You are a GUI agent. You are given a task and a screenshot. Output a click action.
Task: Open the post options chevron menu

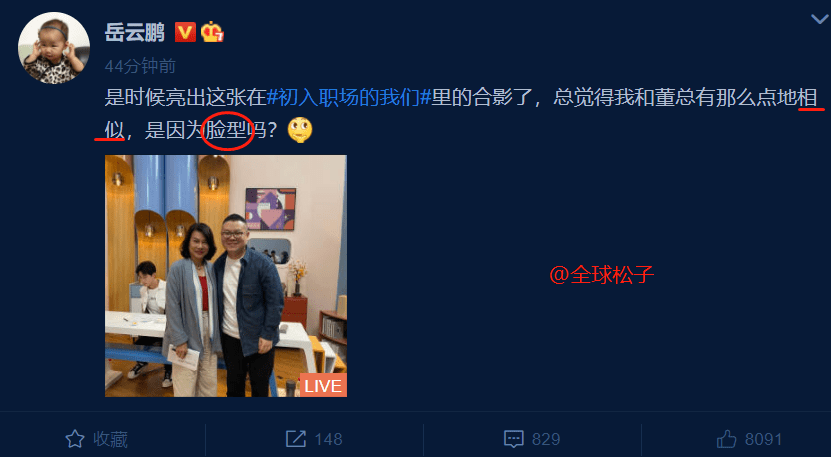[x=819, y=20]
